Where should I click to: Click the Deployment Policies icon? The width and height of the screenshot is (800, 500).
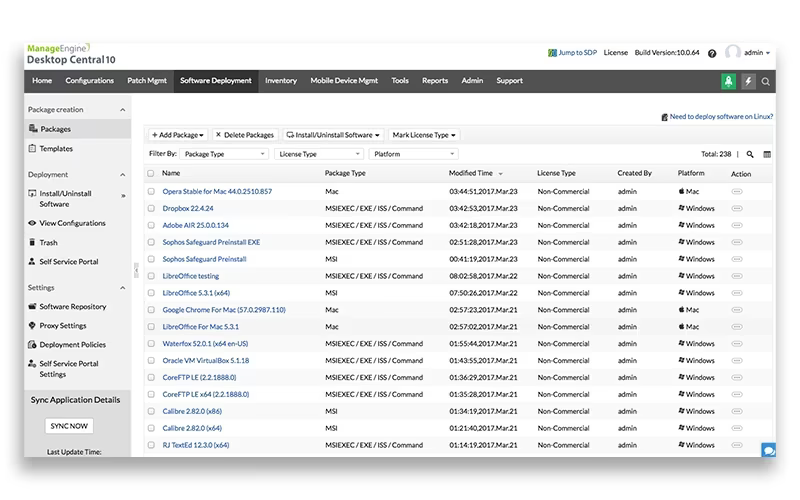tap(32, 345)
